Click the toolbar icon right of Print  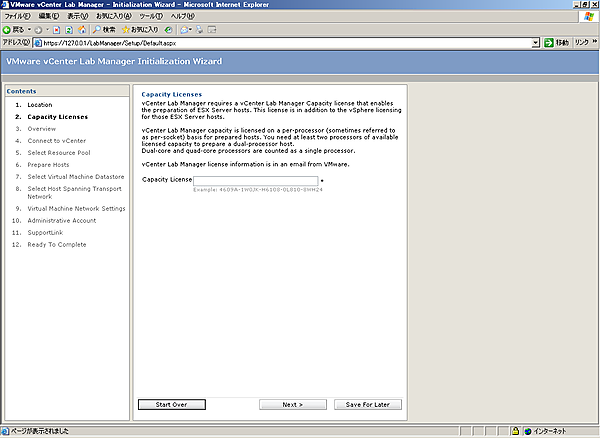point(212,30)
